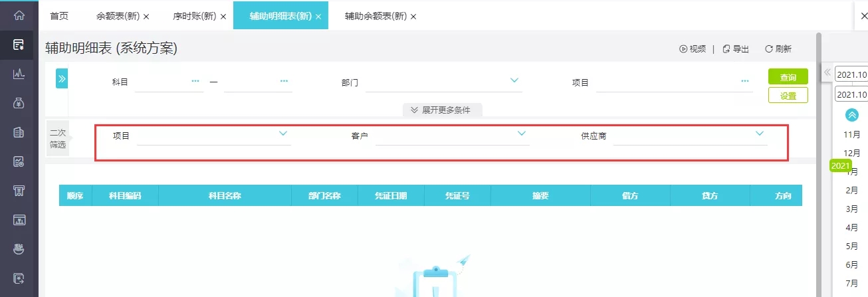Open the export document sidebar icon
The image size is (868, 297).
pyautogui.click(x=19, y=278)
